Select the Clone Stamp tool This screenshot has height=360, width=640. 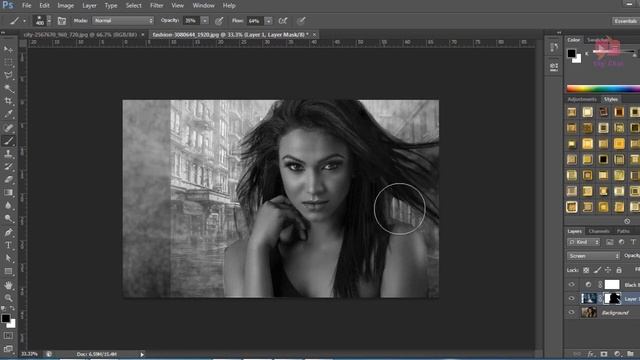pos(8,154)
